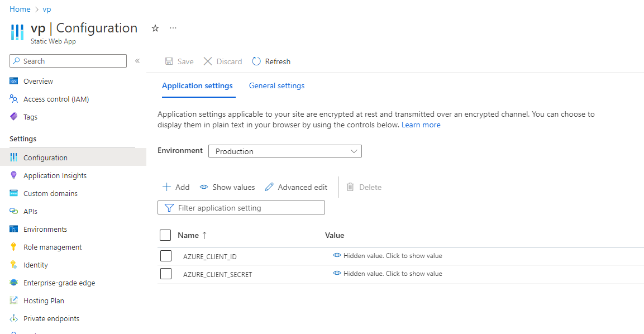Click the Private endpoints icon
This screenshot has height=334, width=644.
pyautogui.click(x=13, y=318)
